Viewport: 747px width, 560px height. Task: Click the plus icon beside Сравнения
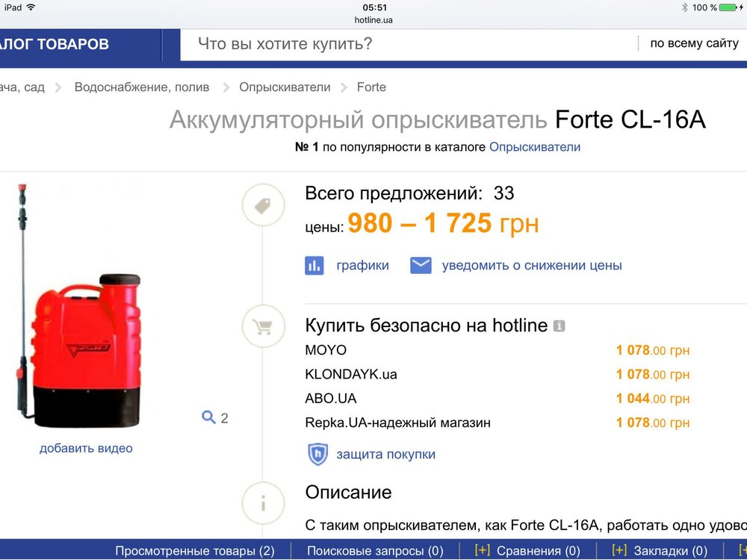[482, 551]
